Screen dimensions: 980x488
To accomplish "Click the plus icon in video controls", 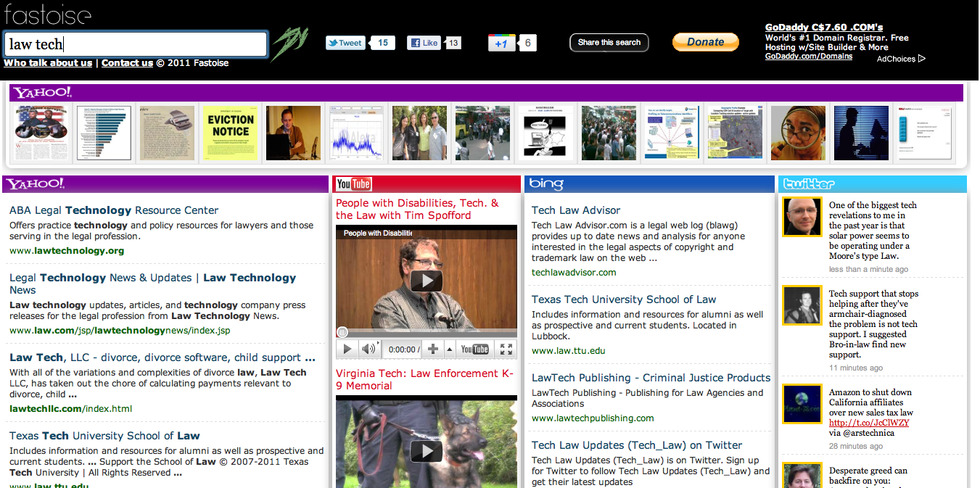I will click(x=433, y=350).
